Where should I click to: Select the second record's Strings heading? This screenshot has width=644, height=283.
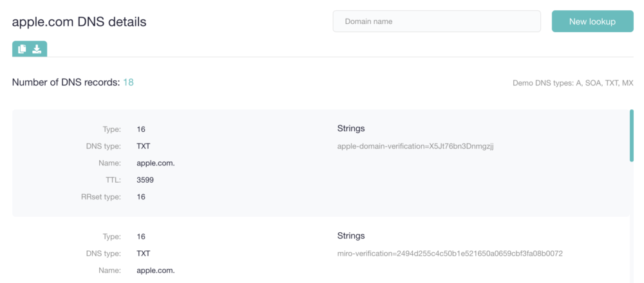(x=351, y=236)
